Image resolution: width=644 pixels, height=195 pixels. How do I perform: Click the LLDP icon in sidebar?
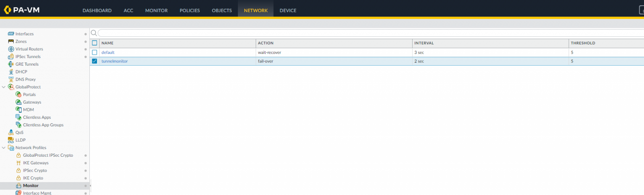11,140
